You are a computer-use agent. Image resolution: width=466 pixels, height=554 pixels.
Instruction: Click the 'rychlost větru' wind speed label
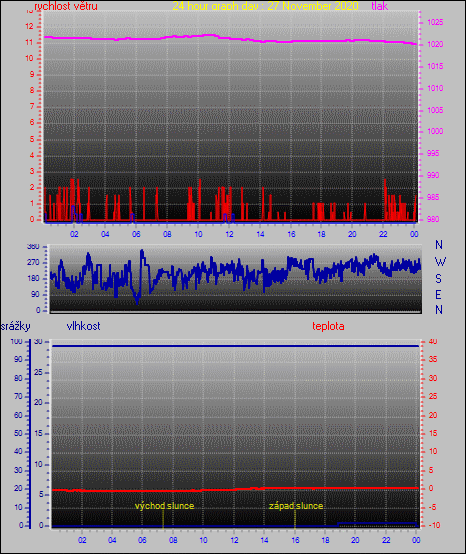click(x=66, y=6)
